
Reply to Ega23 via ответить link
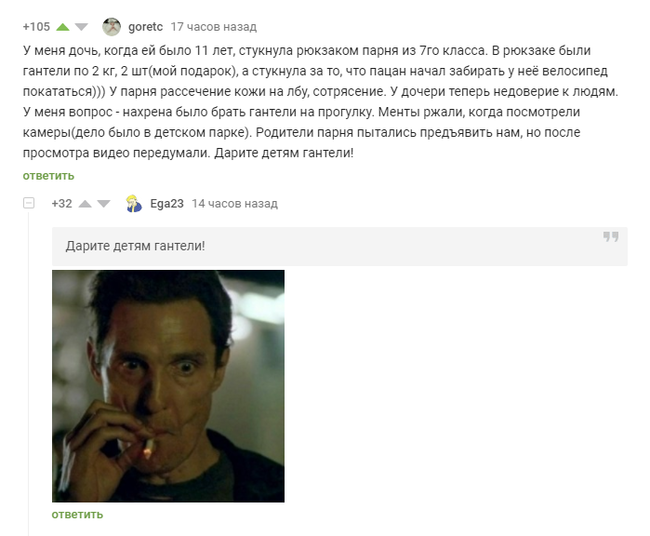tap(77, 514)
